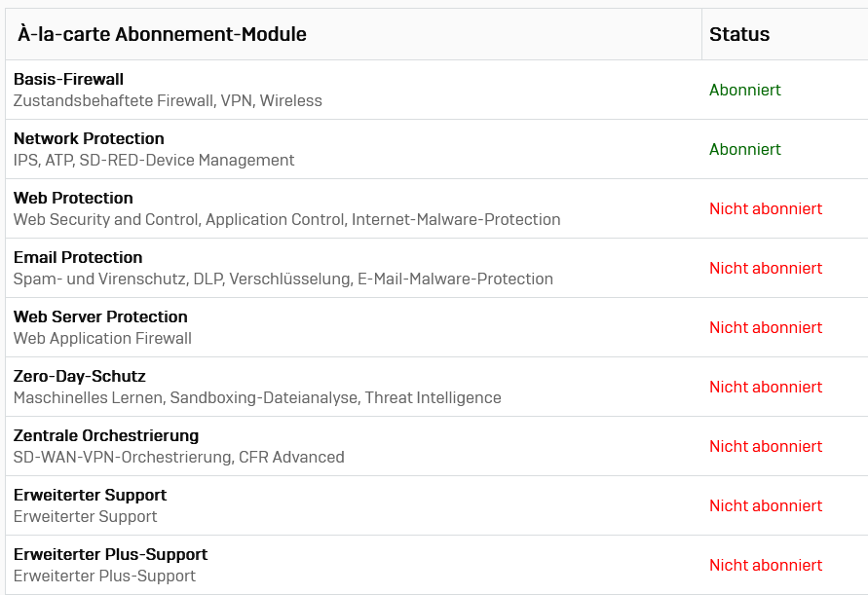Click the Web Server Protection title
Viewport: 868px width, 595px height.
pos(100,316)
